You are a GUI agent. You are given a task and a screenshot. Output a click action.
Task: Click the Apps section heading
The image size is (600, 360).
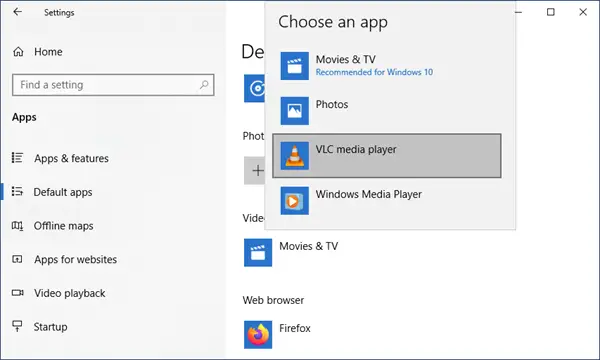pyautogui.click(x=24, y=117)
